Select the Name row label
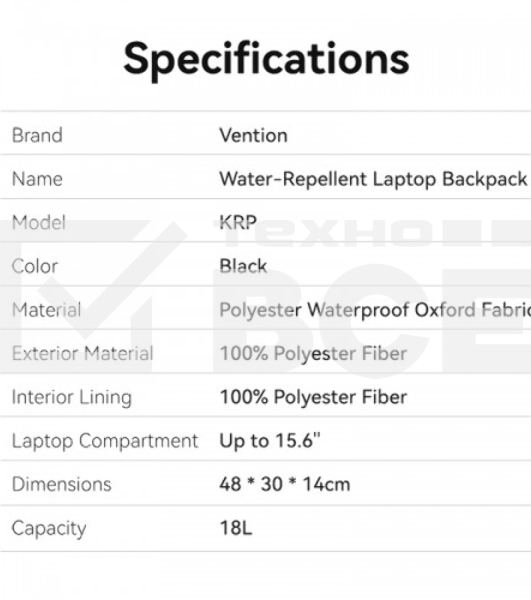 [37, 179]
